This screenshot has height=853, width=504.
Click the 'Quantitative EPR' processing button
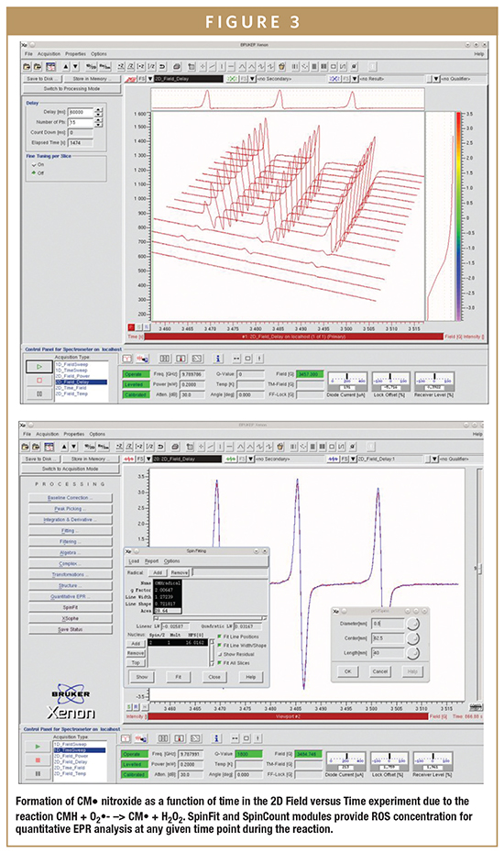(71, 596)
